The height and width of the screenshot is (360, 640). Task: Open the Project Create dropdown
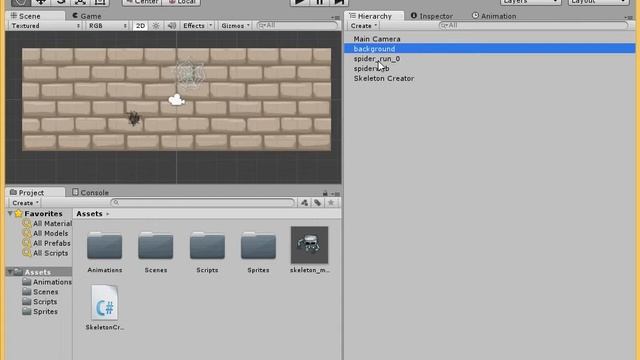coord(25,203)
